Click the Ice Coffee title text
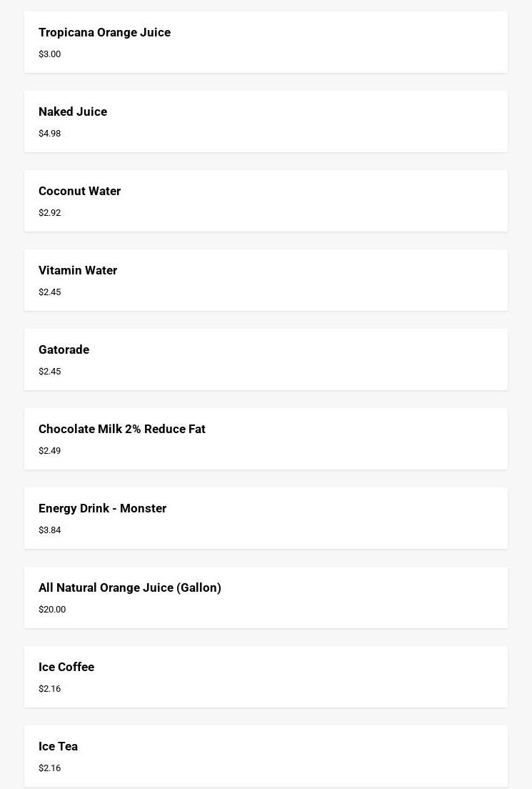The height and width of the screenshot is (789, 532). (x=66, y=667)
